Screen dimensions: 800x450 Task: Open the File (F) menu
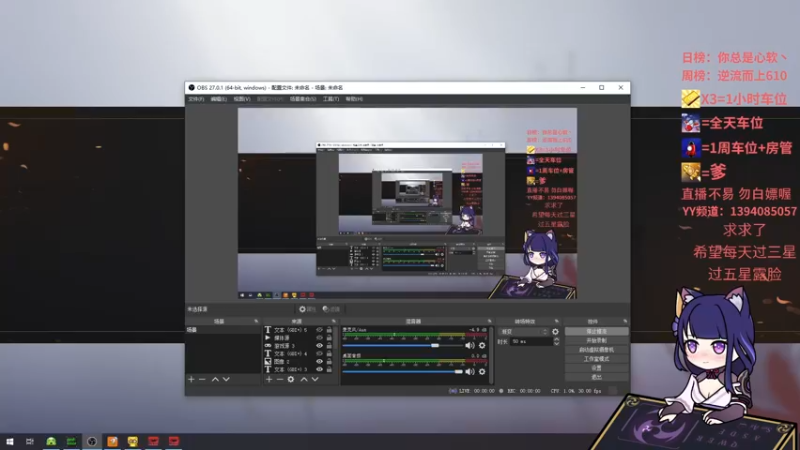coord(196,99)
